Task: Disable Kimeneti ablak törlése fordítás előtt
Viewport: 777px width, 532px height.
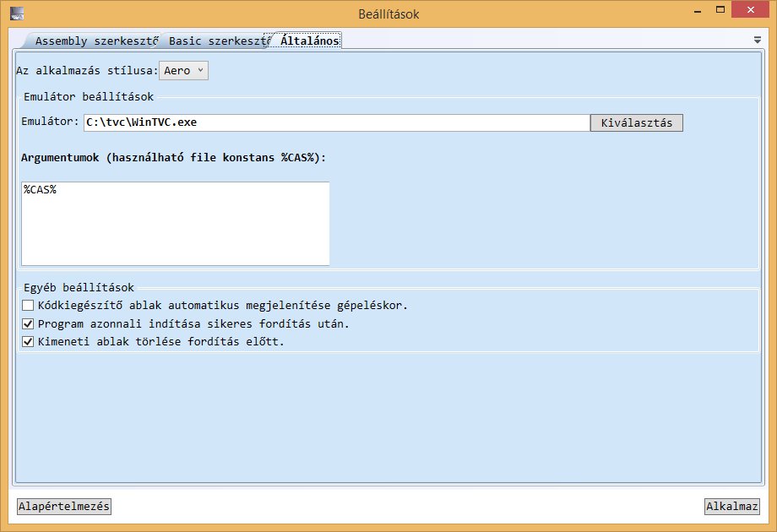Action: (x=28, y=342)
